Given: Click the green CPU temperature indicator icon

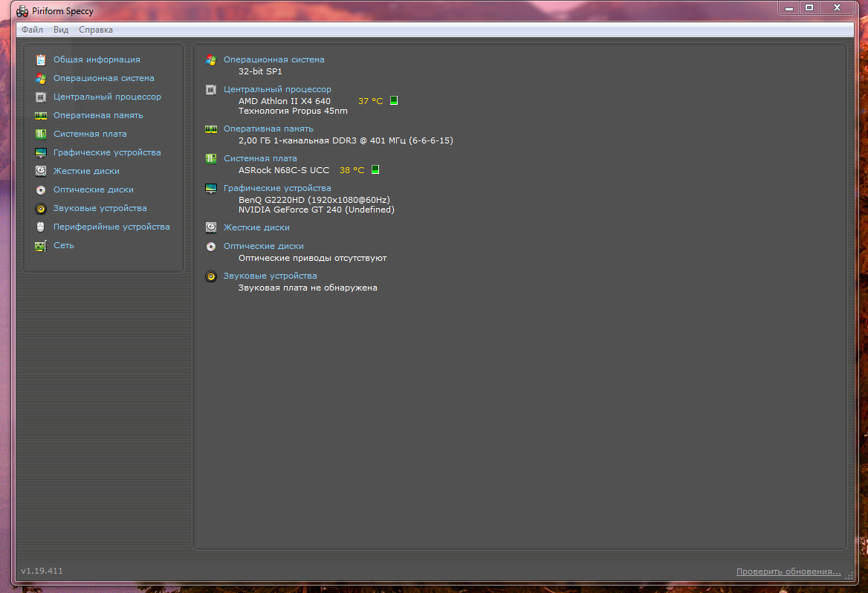Looking at the screenshot, I should [394, 100].
